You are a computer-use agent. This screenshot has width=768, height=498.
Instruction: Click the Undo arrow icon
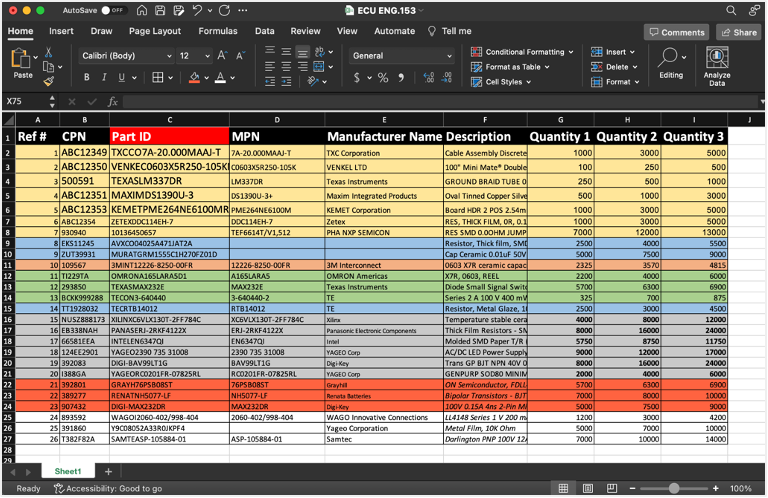point(197,10)
